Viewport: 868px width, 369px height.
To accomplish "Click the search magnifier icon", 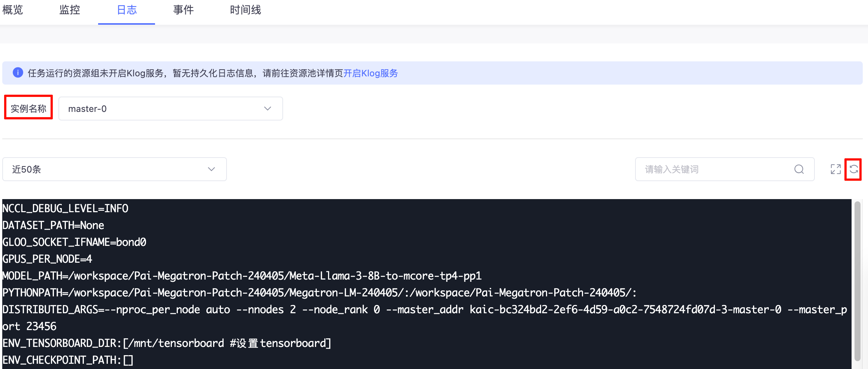I will 799,170.
